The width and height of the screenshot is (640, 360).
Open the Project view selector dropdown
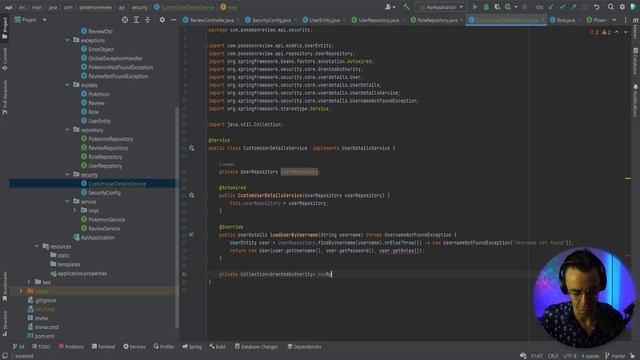coord(31,20)
